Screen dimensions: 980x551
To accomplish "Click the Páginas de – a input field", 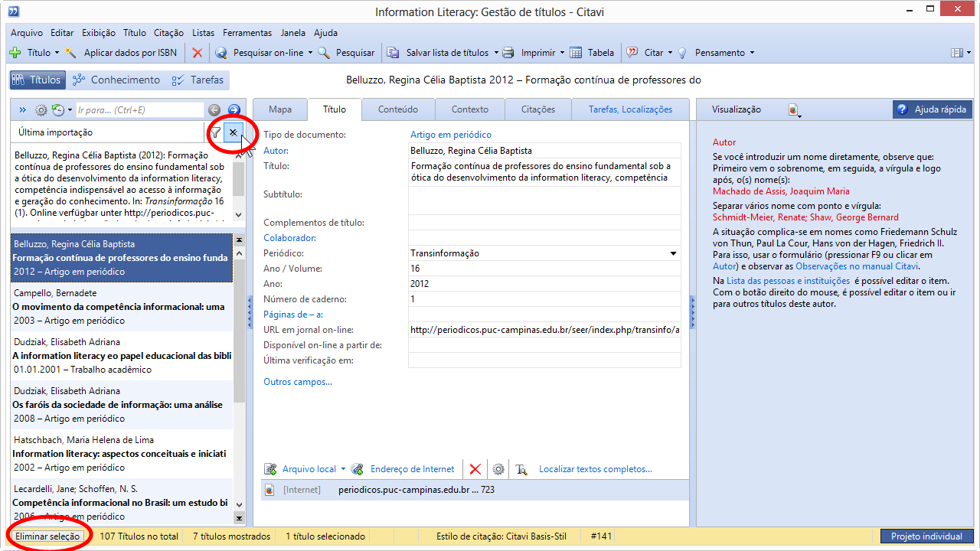I will pyautogui.click(x=544, y=315).
